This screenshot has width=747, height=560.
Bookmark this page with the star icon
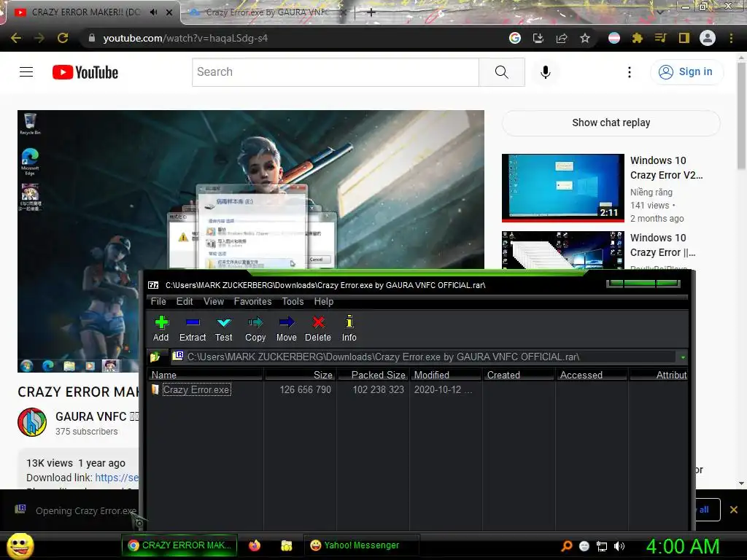585,38
